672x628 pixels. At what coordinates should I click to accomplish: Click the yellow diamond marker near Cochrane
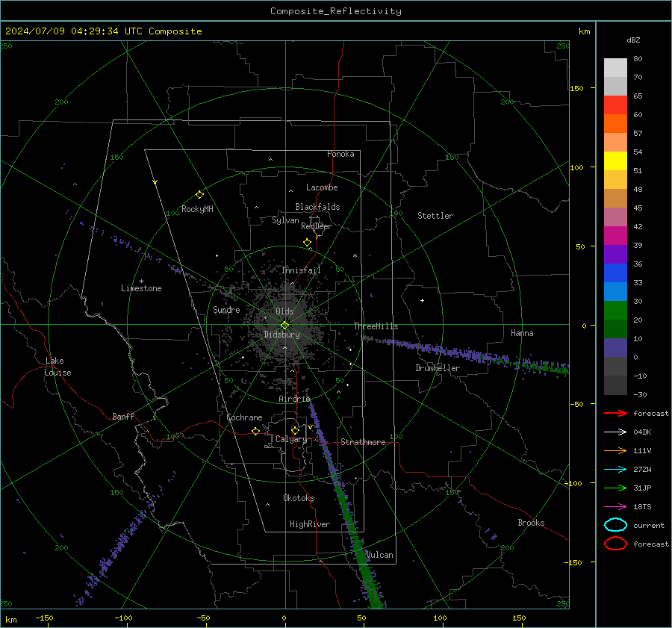(x=255, y=432)
